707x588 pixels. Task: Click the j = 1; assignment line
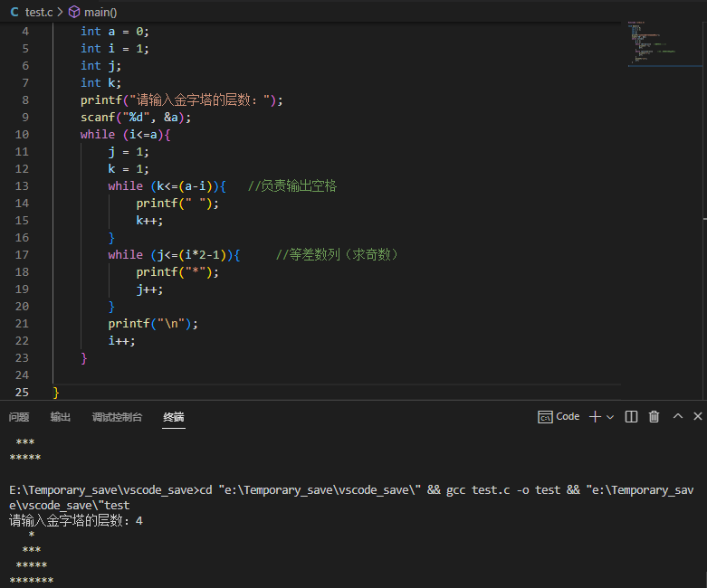pos(129,151)
